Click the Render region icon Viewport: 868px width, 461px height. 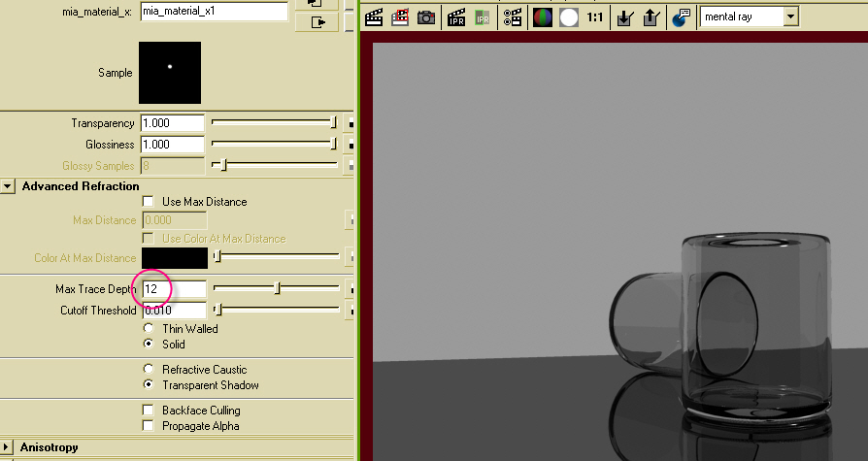(400, 17)
